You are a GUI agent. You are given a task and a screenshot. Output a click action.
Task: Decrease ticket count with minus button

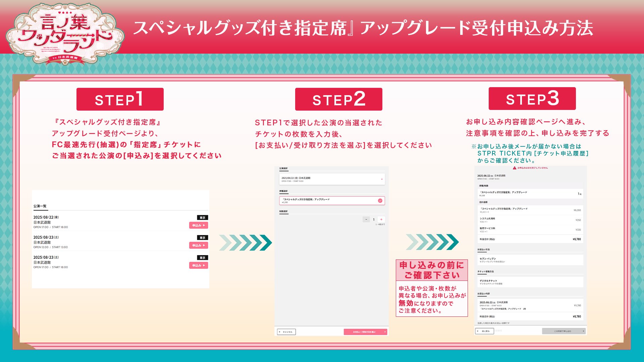(x=366, y=220)
